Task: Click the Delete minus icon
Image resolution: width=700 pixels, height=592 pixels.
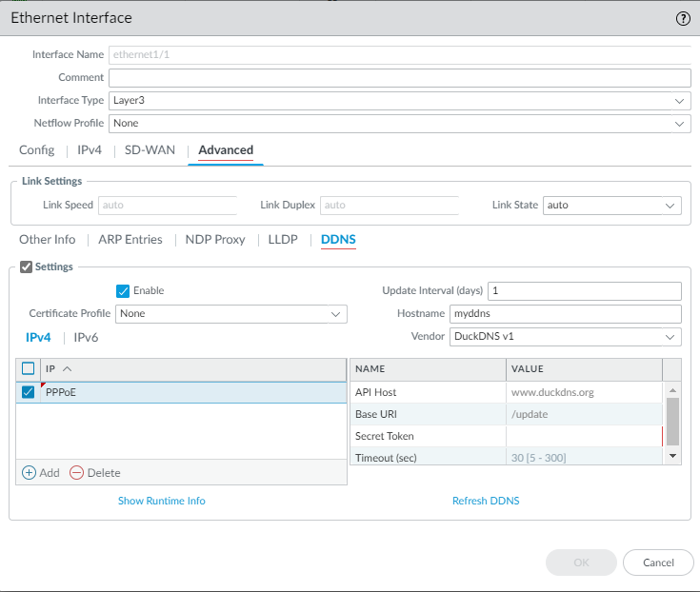Action: click(77, 473)
